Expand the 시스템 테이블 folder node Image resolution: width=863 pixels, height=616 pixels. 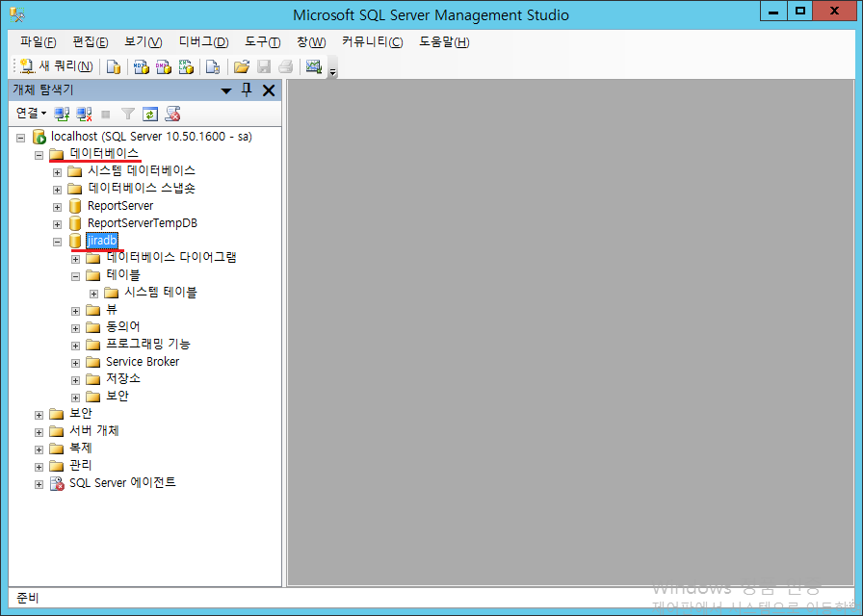94,293
